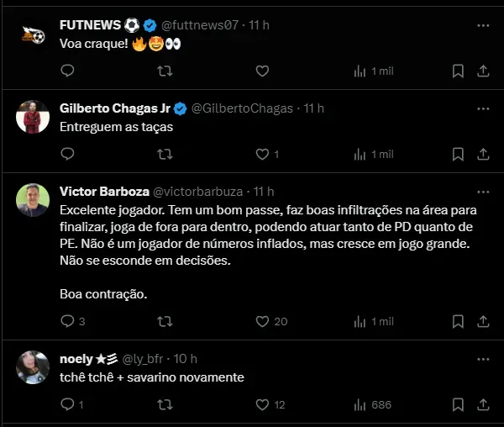
Task: Repost Victor Barboza's tweet
Action: (x=165, y=321)
